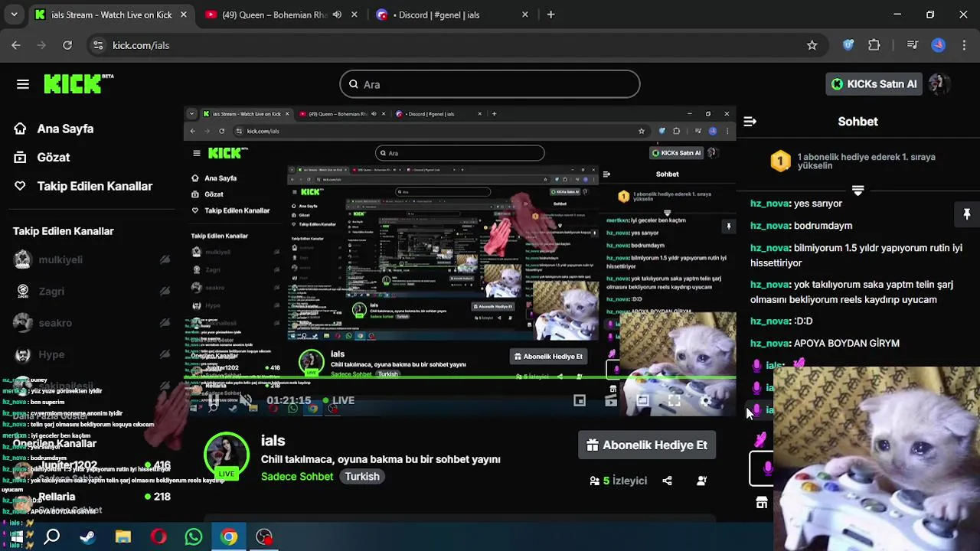The height and width of the screenshot is (551, 980).
Task: Open the Kick sidebar hamburger menu
Action: click(x=23, y=84)
